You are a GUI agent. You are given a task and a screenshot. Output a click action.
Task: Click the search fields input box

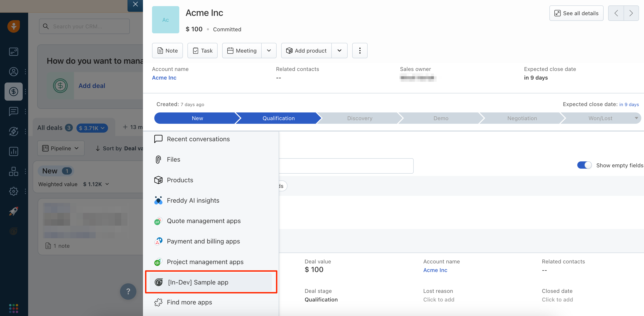click(346, 166)
